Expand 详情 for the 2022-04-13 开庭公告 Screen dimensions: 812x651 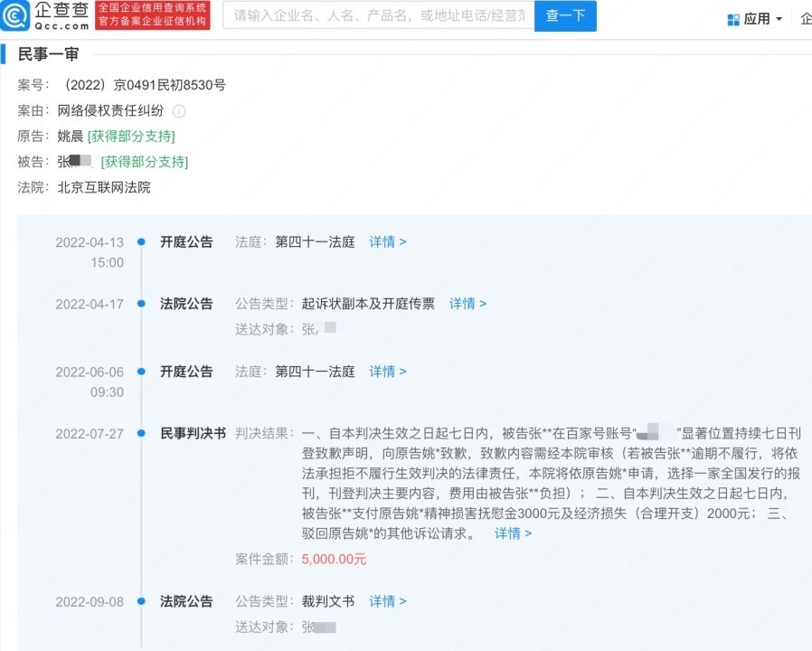tap(387, 242)
